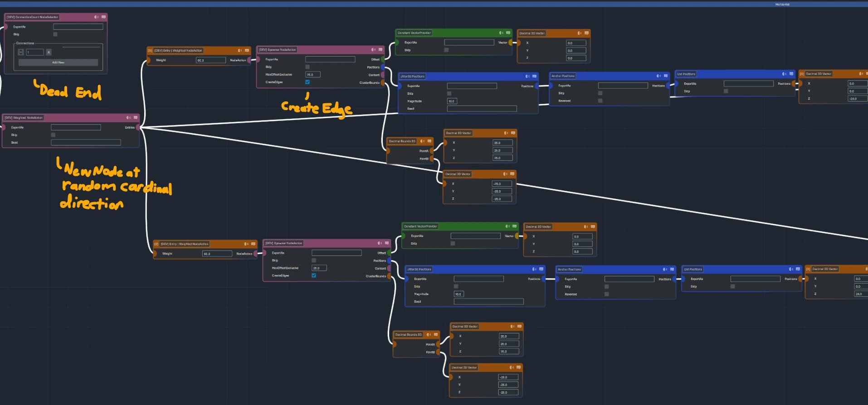Click the comment icon on the upper List Positions node

pyautogui.click(x=791, y=74)
